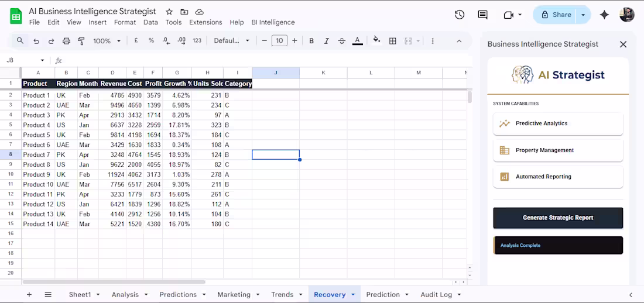This screenshot has height=303, width=644.
Task: Decrease font size with minus button
Action: pyautogui.click(x=265, y=40)
